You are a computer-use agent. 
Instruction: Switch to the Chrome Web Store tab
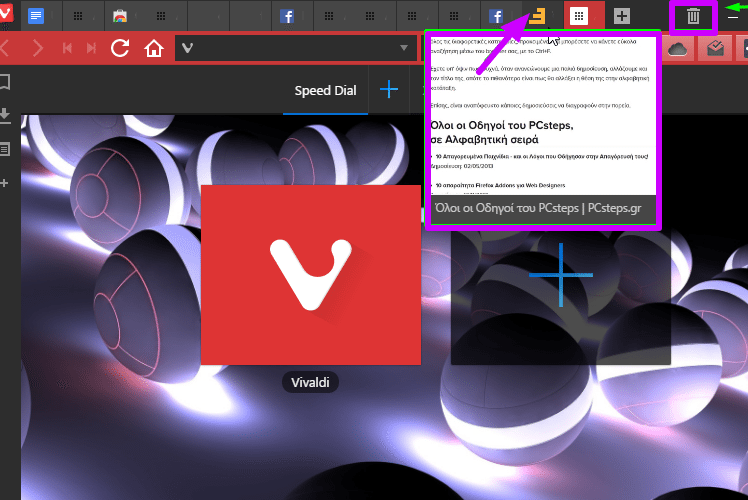pyautogui.click(x=120, y=16)
